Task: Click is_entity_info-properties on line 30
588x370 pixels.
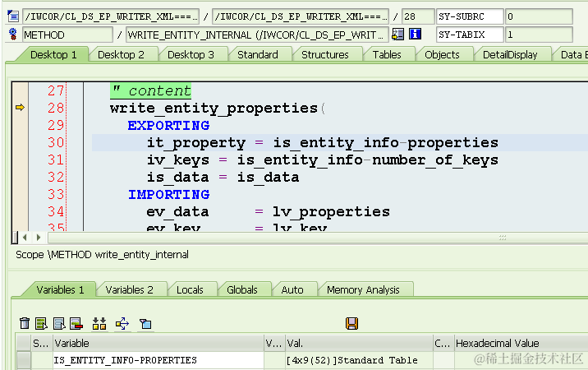Action: coord(385,143)
